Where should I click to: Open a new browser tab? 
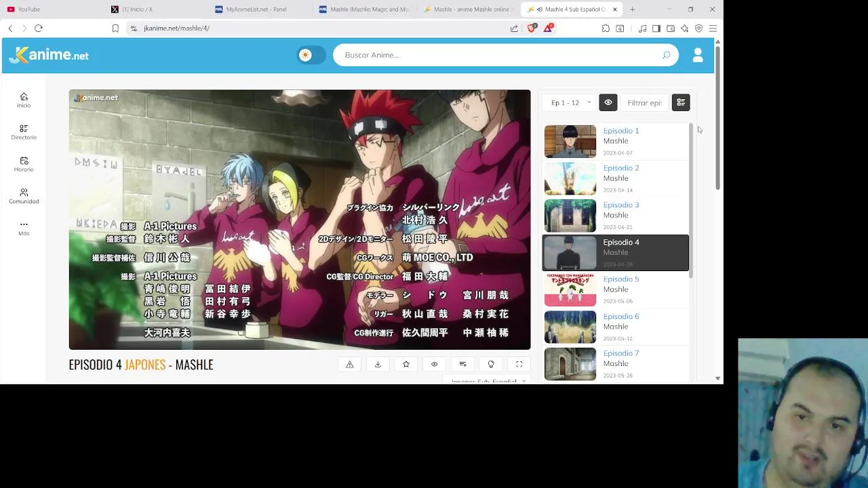pos(632,9)
